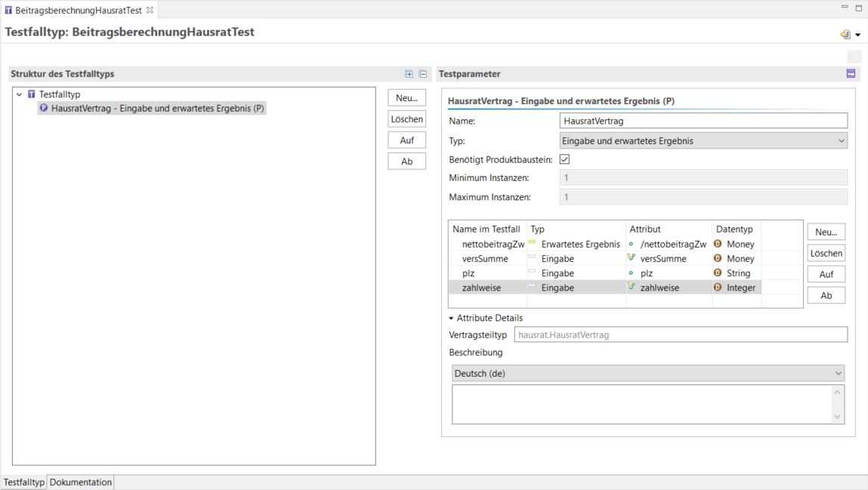Click the Money datatype icon in versSumme row
This screenshot has width=868, height=490.
(718, 258)
